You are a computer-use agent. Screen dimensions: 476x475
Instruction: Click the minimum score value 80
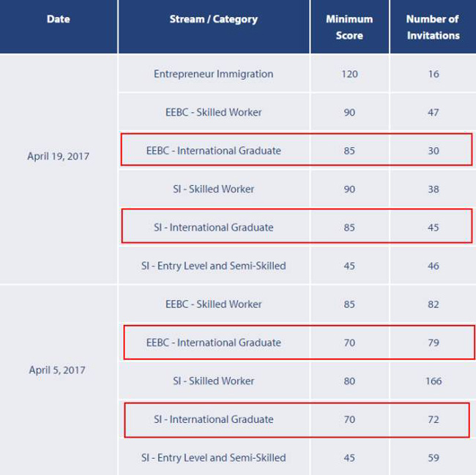349,381
